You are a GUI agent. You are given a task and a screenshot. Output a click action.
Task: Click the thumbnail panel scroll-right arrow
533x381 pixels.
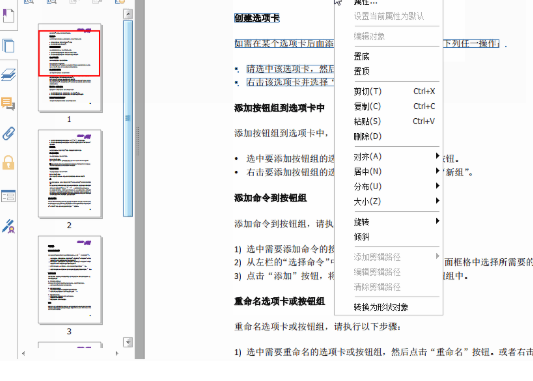[117, 353]
